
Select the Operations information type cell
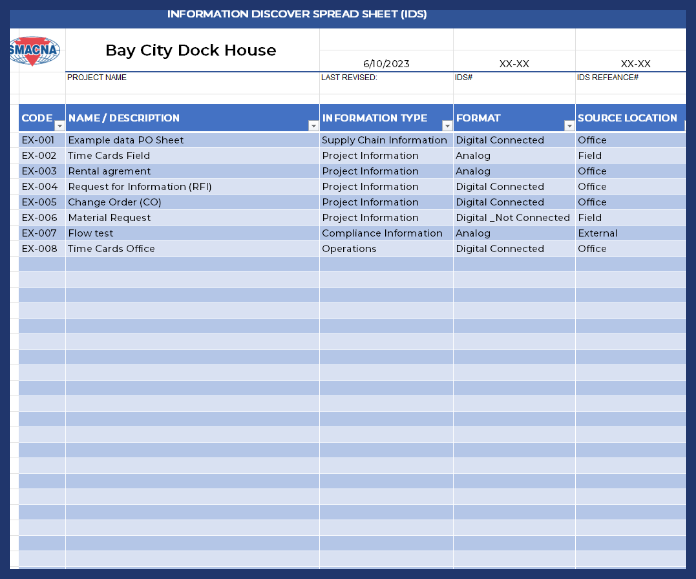tap(386, 249)
